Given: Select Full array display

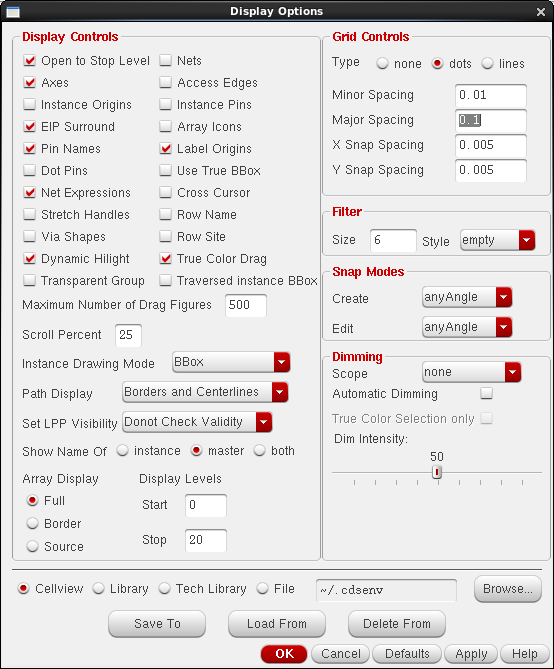Looking at the screenshot, I should tap(32, 500).
